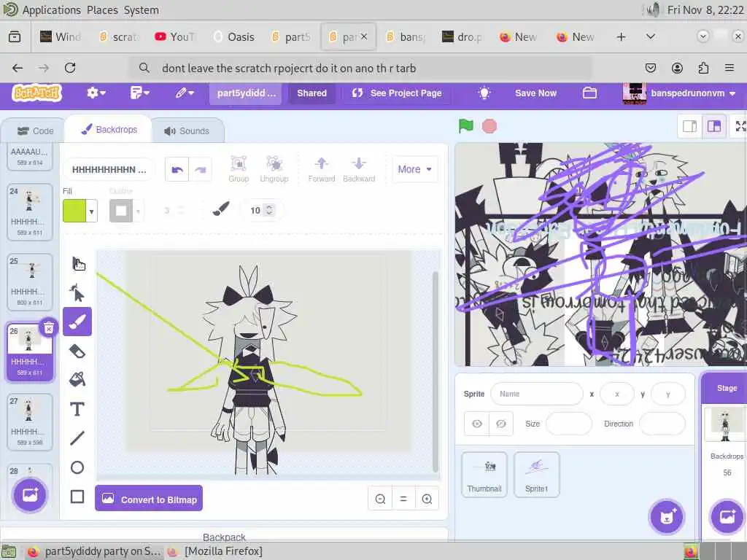Open the Places menu

pyautogui.click(x=102, y=10)
